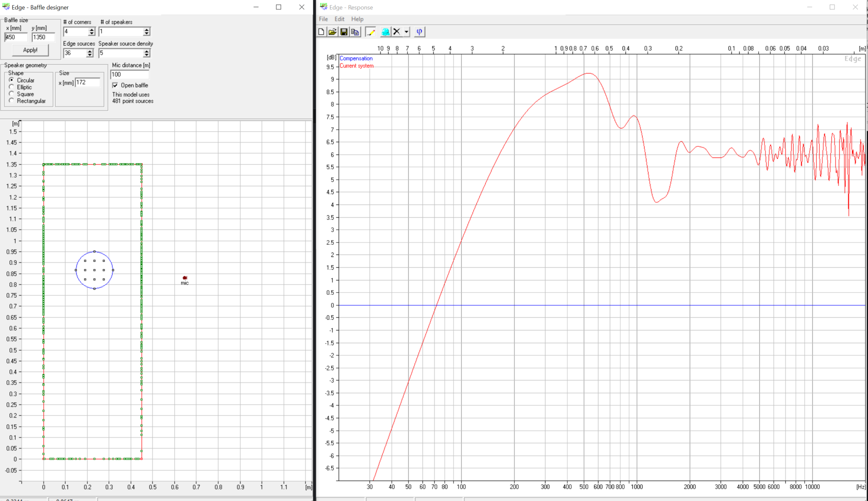Increase the number of corners
The width and height of the screenshot is (868, 501).
pos(92,30)
